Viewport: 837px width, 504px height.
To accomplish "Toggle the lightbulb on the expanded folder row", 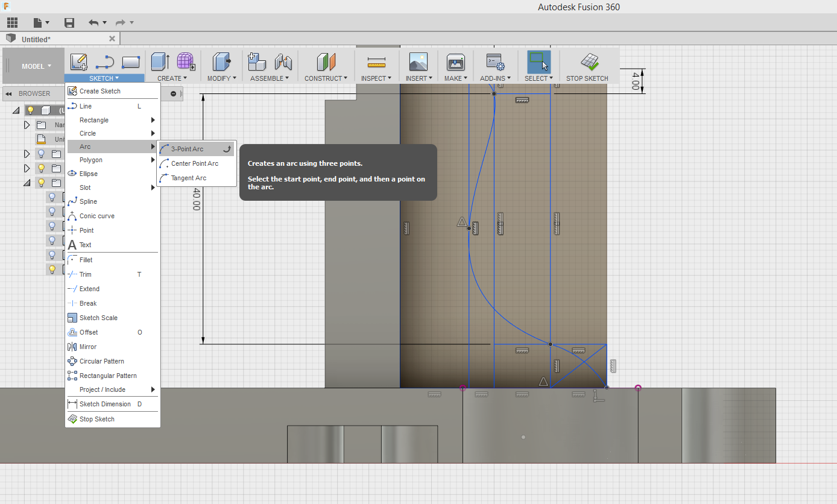I will click(x=42, y=183).
